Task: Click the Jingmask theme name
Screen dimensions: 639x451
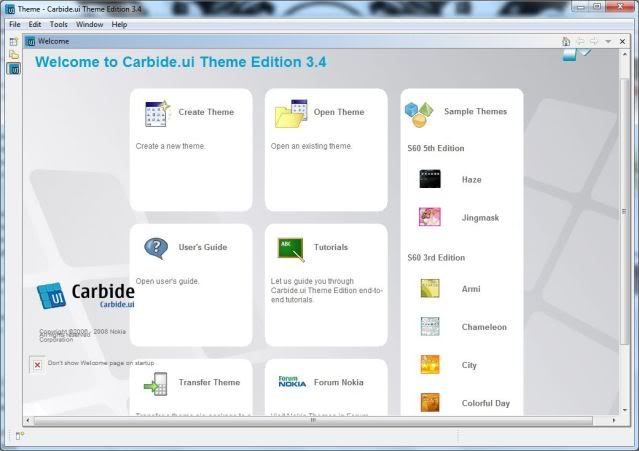Action: pyautogui.click(x=480, y=218)
